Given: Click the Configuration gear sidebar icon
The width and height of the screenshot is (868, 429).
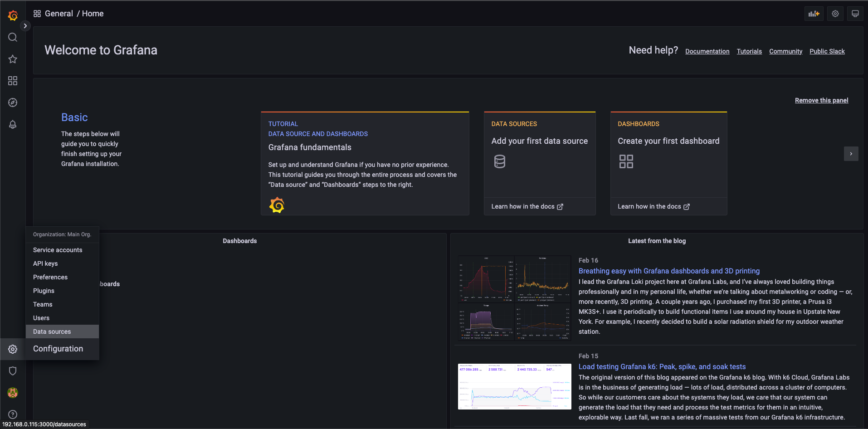Looking at the screenshot, I should (13, 349).
